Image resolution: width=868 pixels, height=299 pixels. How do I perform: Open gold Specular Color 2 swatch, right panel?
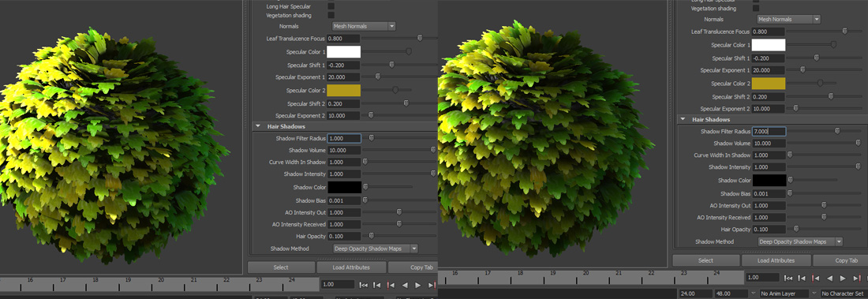click(x=769, y=83)
